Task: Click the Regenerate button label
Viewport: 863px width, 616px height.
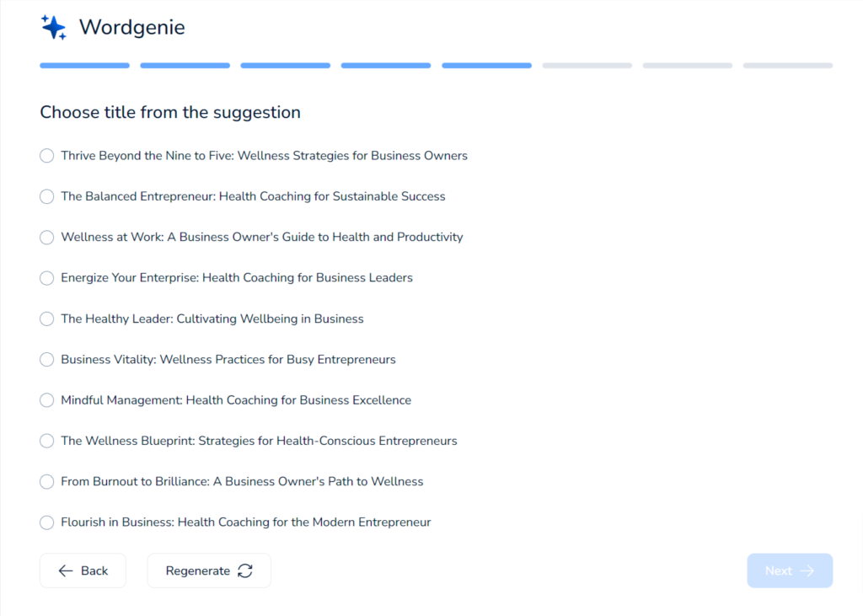Action: pos(198,570)
